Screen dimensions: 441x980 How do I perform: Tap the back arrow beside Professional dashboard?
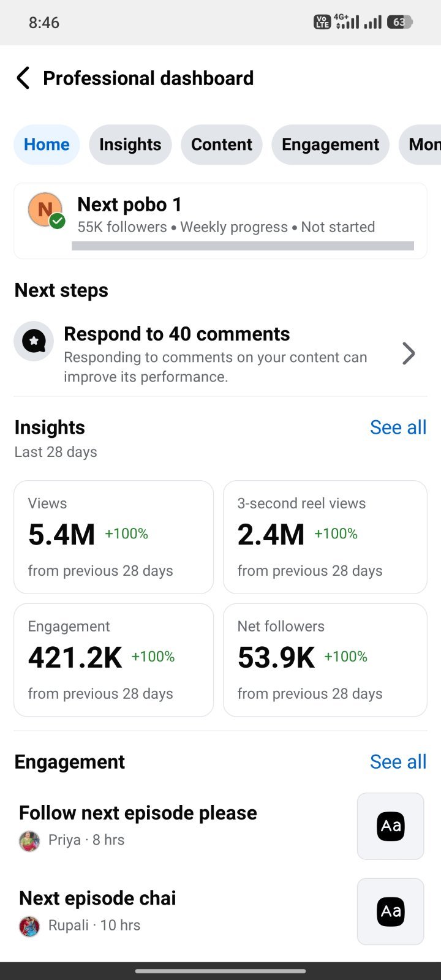23,78
